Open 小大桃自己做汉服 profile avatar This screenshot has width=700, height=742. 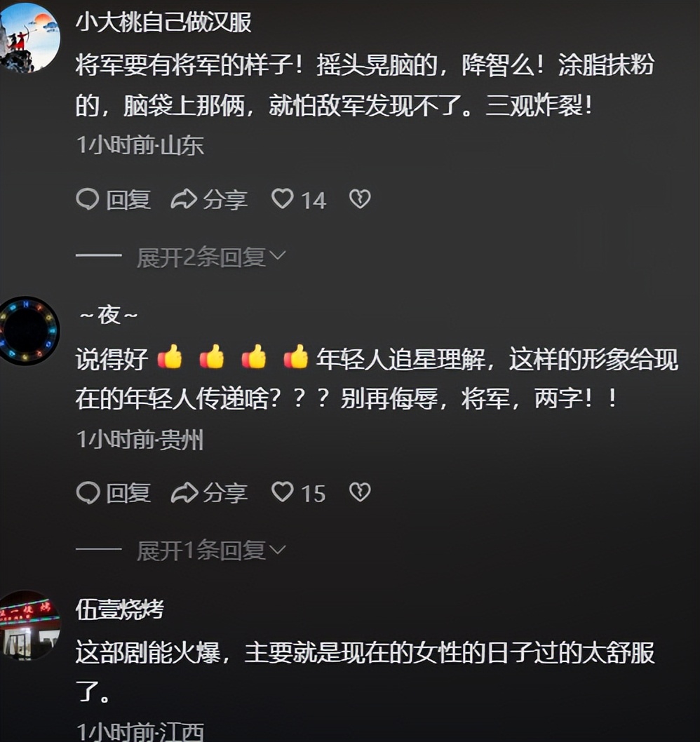click(x=29, y=37)
